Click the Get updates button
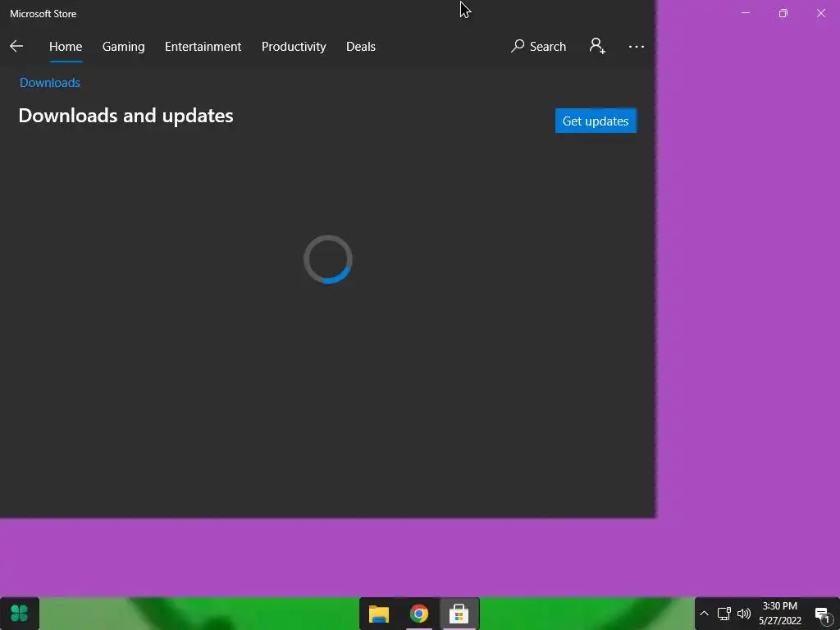The image size is (840, 630). [596, 121]
